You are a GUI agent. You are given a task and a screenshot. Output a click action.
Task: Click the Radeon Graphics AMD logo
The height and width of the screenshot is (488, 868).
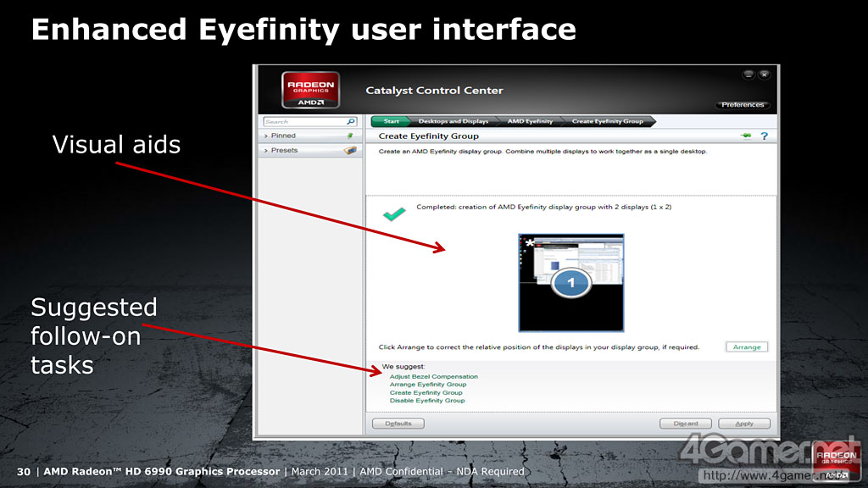click(x=310, y=90)
